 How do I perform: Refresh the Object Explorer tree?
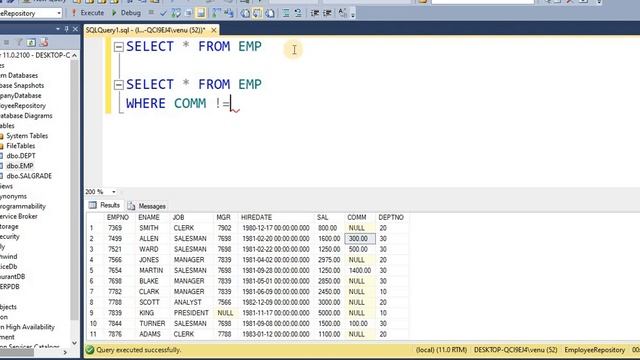click(31, 42)
